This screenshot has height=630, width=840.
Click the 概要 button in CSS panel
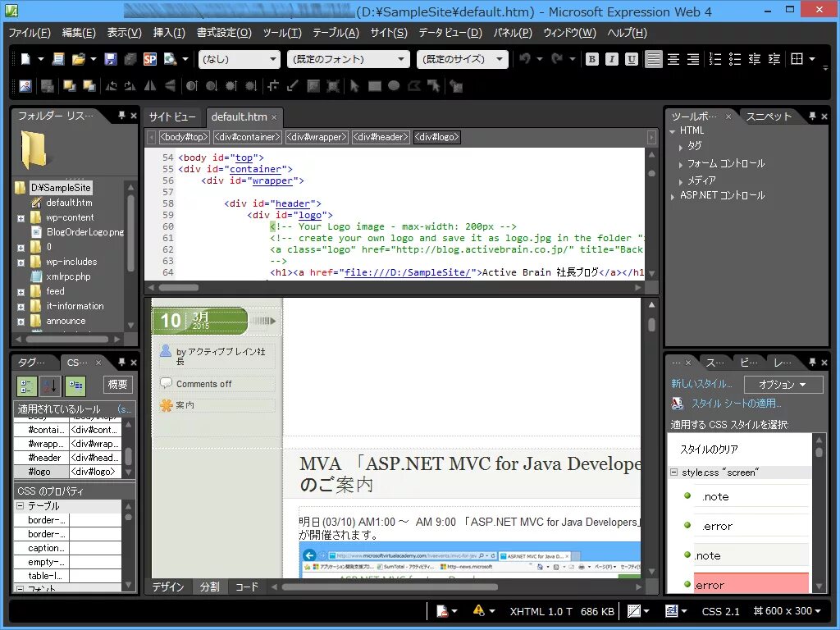(x=117, y=385)
